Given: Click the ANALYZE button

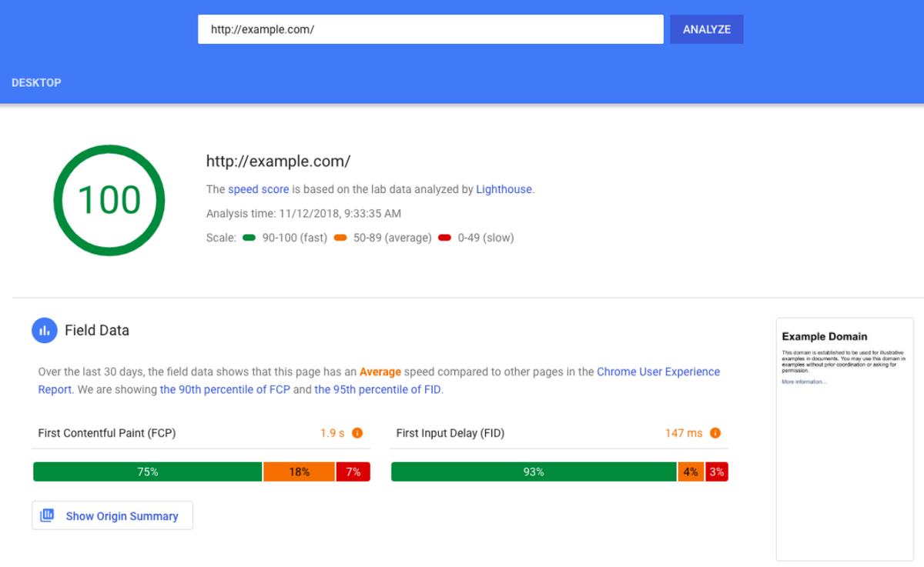Looking at the screenshot, I should (x=707, y=29).
